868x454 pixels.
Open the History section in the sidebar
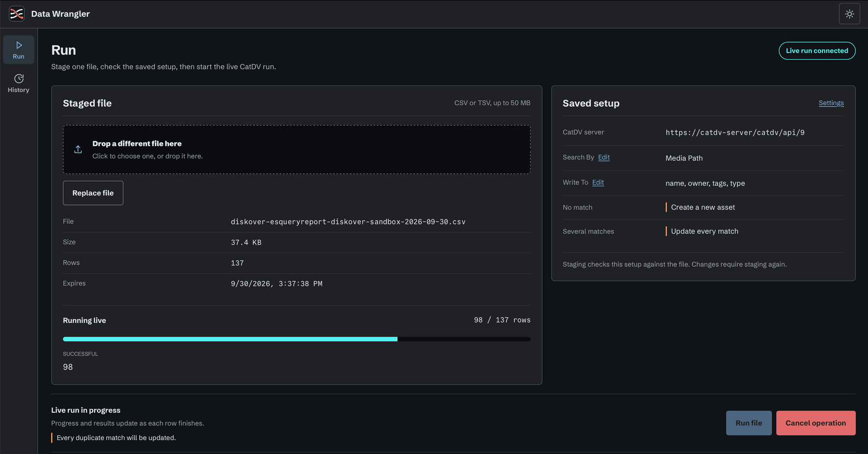coord(19,83)
